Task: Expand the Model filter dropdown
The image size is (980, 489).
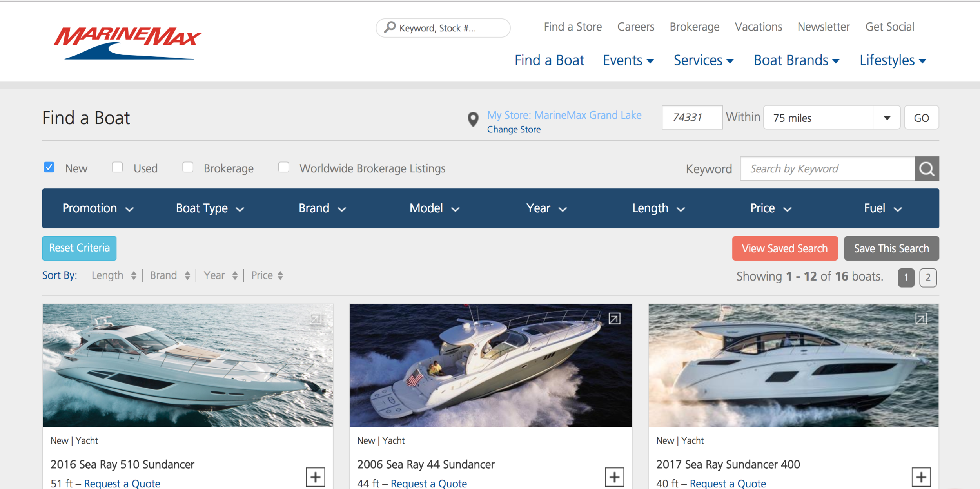Action: 434,208
